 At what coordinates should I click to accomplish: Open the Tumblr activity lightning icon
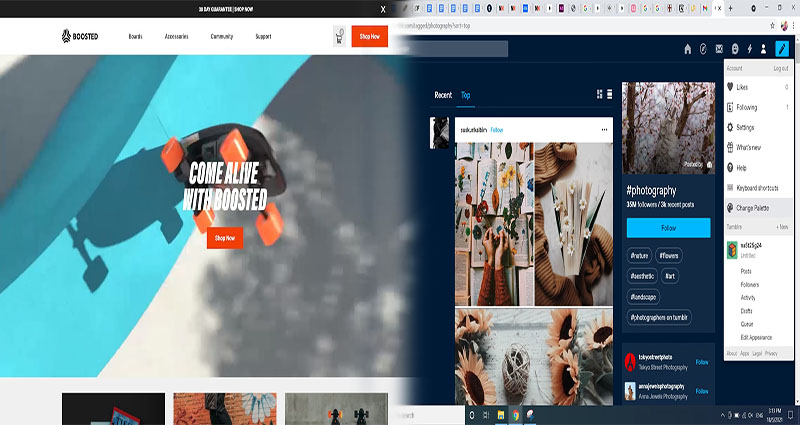749,49
